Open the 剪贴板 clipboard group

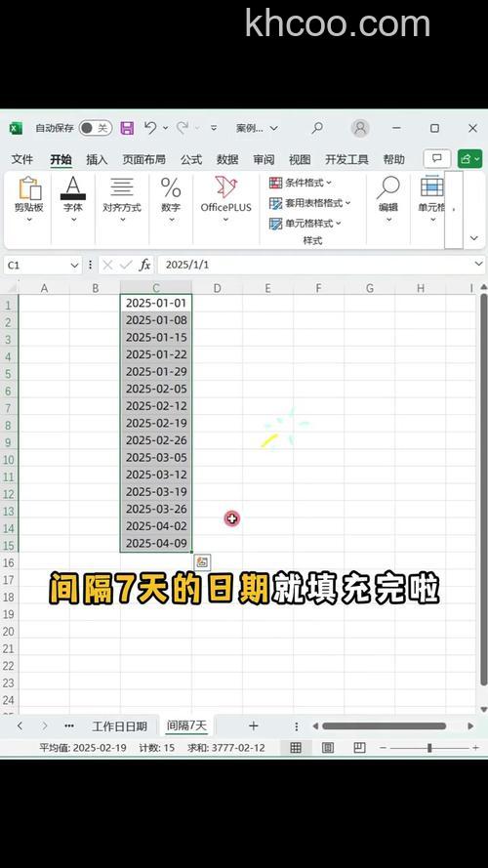[29, 200]
